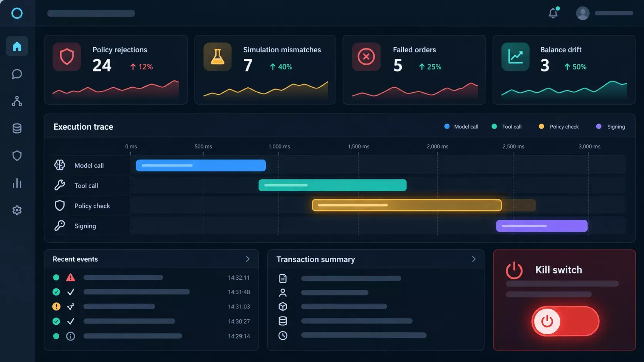Toggle the Tool call legend item
This screenshot has height=362, width=644.
pos(507,127)
